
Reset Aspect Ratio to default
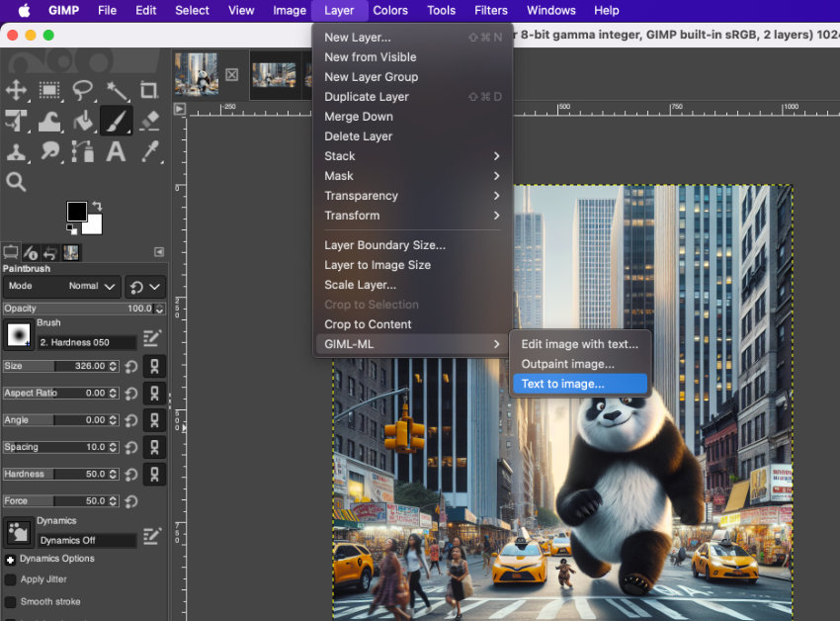pyautogui.click(x=131, y=394)
